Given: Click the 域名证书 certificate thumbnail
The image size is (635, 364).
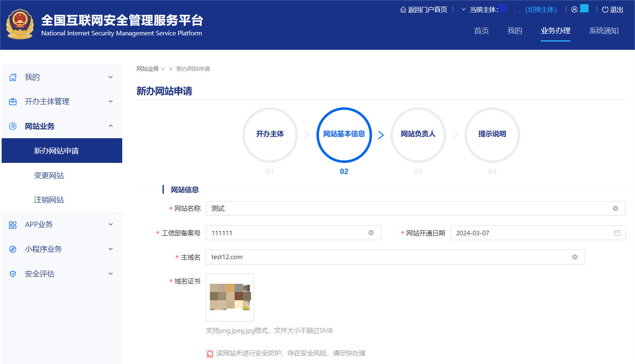Looking at the screenshot, I should coord(230,297).
